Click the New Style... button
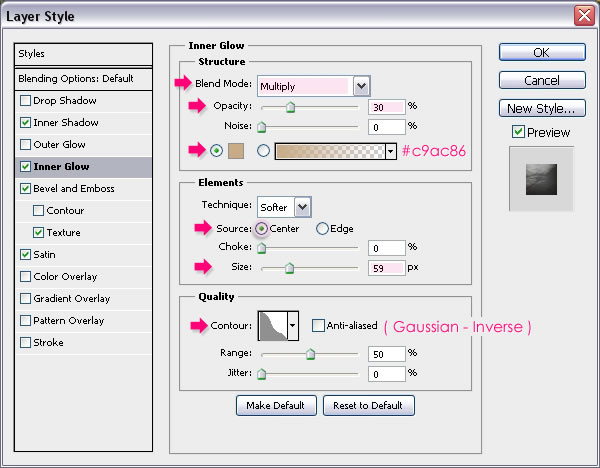The height and width of the screenshot is (468, 600). [542, 108]
